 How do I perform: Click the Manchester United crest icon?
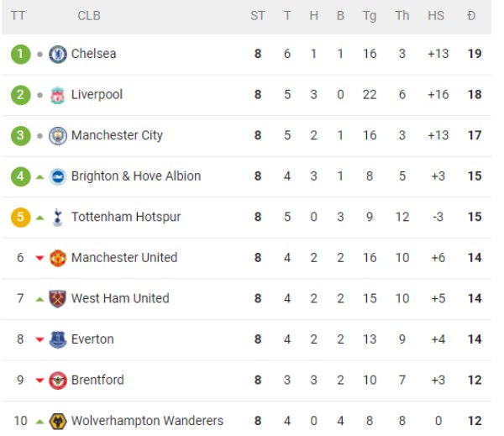(58, 258)
